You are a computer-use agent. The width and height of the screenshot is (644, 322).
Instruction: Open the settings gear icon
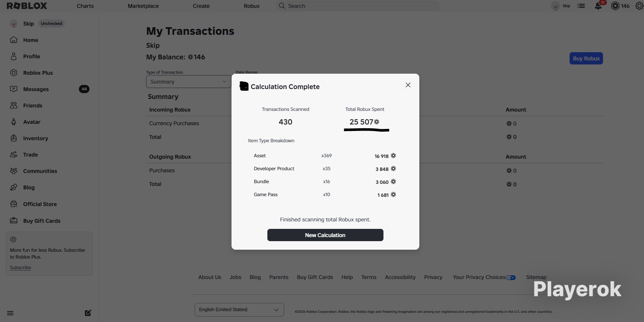(x=640, y=6)
